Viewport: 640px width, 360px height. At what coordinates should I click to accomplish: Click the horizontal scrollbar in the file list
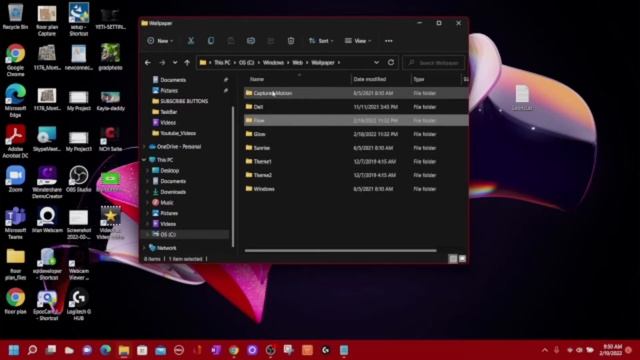(340, 251)
